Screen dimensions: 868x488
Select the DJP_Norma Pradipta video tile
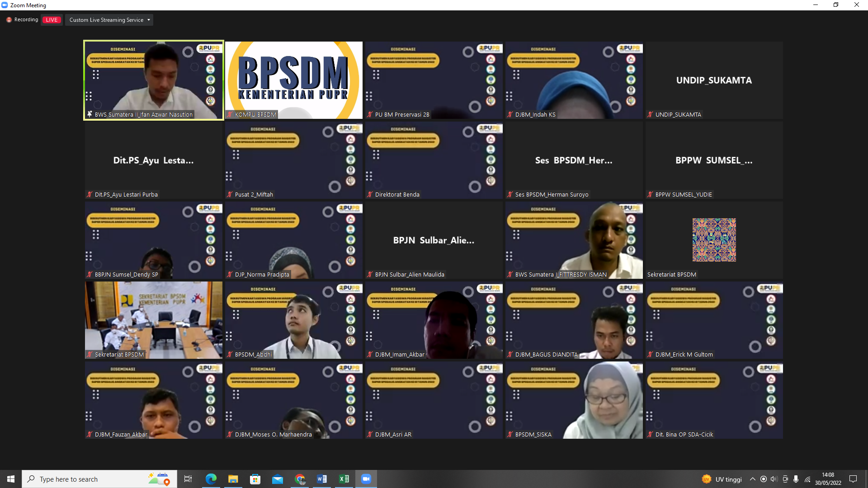click(294, 240)
